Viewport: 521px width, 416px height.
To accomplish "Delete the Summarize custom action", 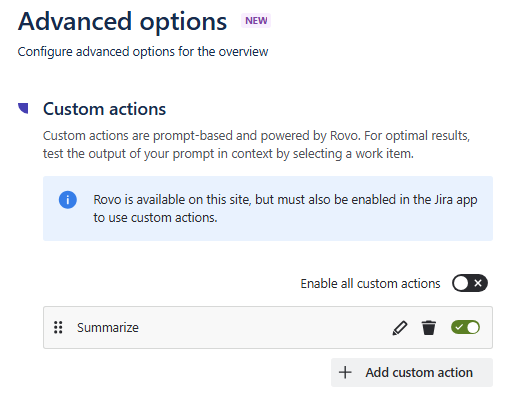I will pos(428,327).
